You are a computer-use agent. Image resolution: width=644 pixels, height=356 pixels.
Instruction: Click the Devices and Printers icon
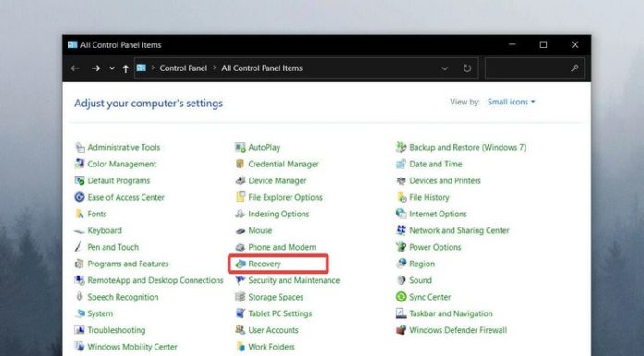401,180
